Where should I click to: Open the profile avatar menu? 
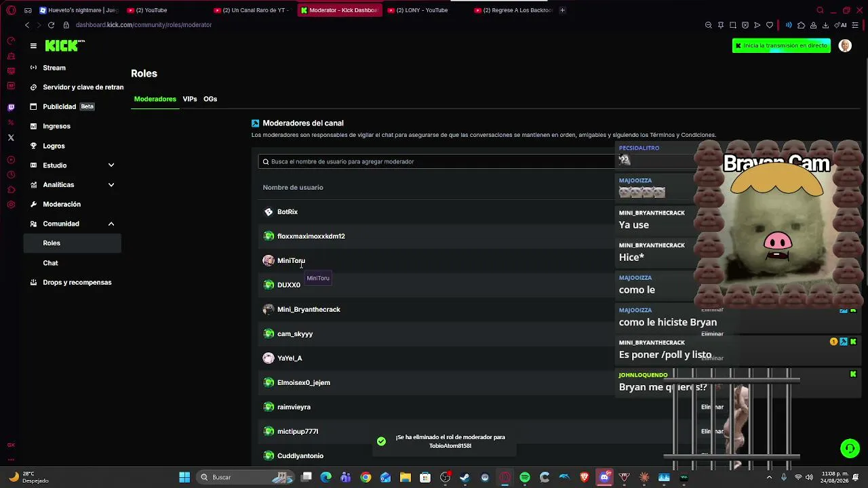[x=845, y=46]
